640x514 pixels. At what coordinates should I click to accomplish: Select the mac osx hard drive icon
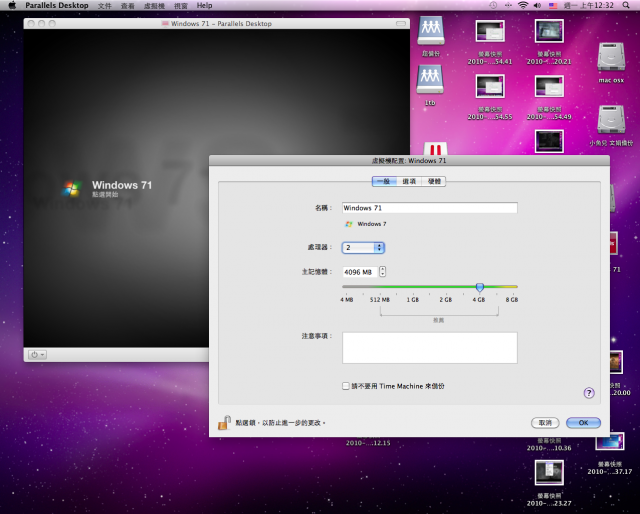tap(611, 57)
